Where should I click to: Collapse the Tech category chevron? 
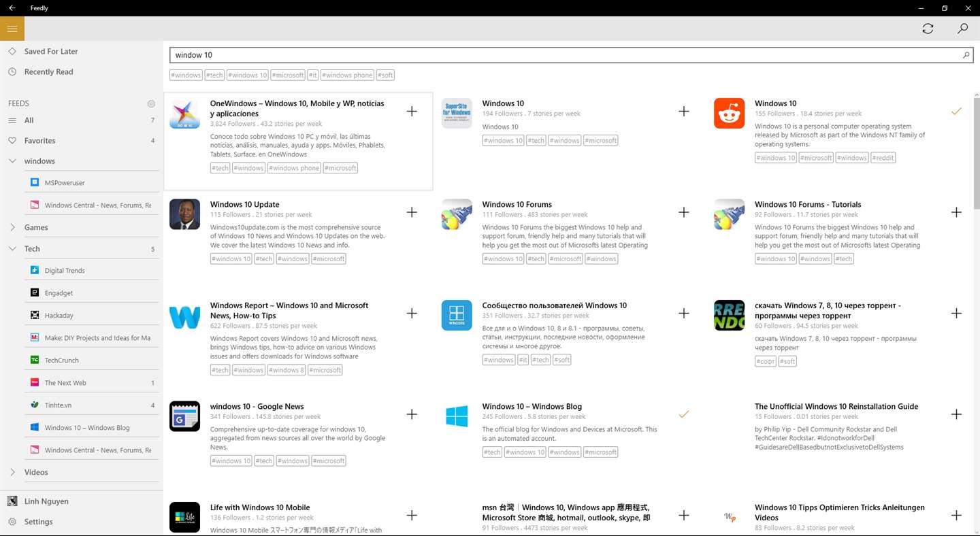[12, 249]
